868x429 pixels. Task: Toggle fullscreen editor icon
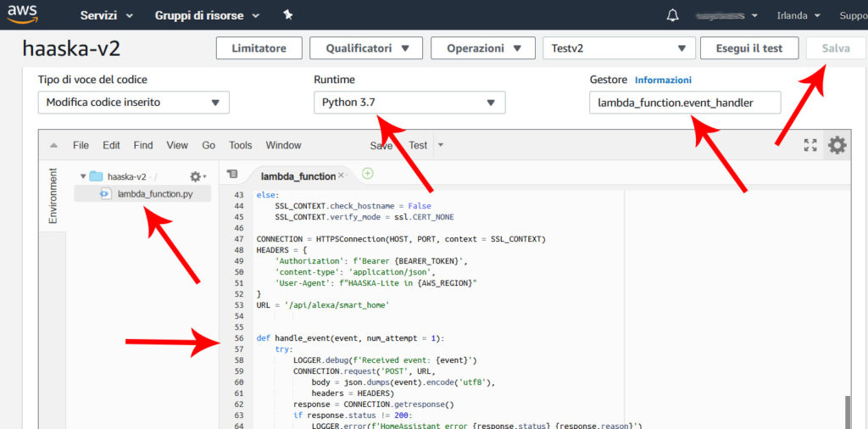[x=810, y=146]
